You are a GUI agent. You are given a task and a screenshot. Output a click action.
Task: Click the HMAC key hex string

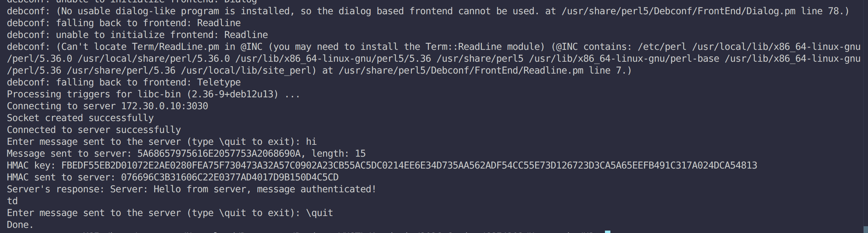[x=409, y=166]
